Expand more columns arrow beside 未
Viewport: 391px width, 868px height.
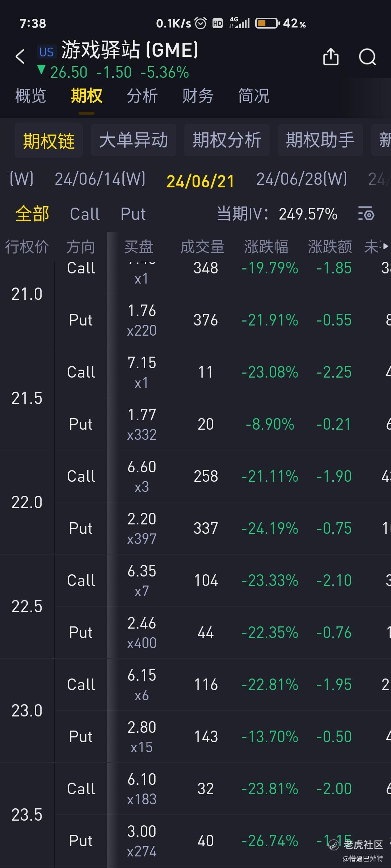385,246
